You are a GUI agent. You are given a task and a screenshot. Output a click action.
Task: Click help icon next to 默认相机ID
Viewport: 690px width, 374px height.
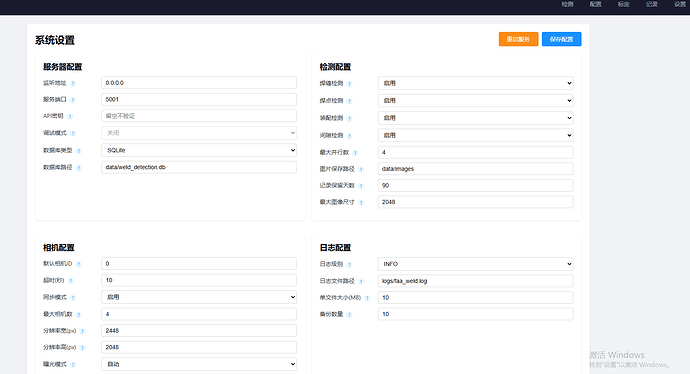click(79, 264)
